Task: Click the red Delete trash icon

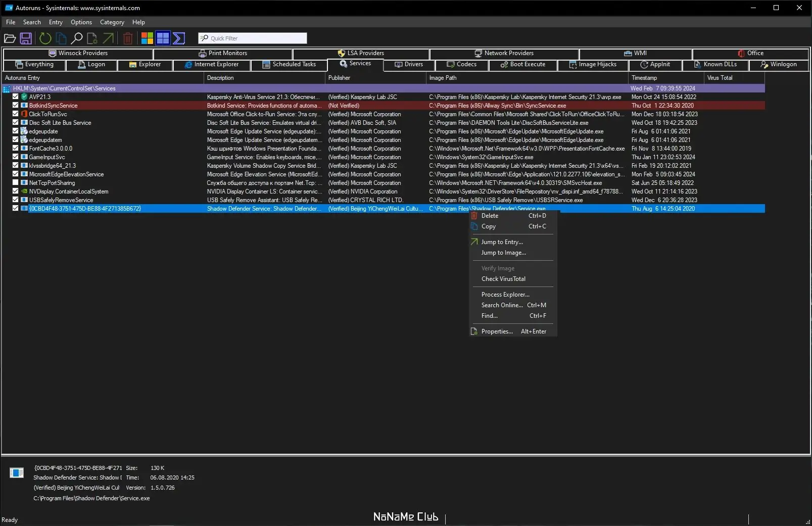Action: click(x=128, y=38)
